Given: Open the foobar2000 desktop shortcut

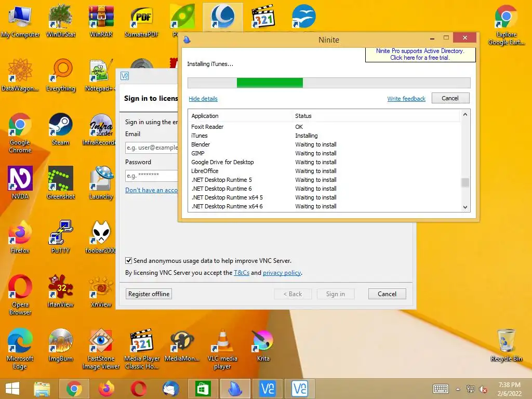Looking at the screenshot, I should click(x=100, y=237).
